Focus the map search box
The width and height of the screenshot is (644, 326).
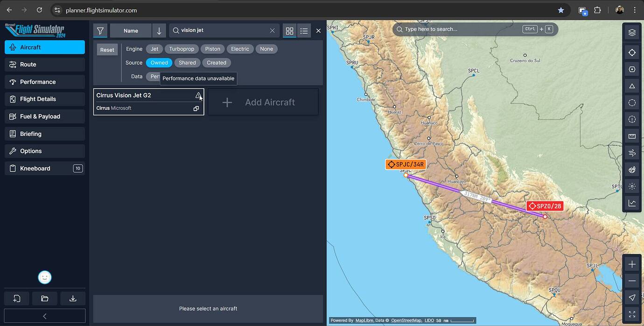pos(475,29)
